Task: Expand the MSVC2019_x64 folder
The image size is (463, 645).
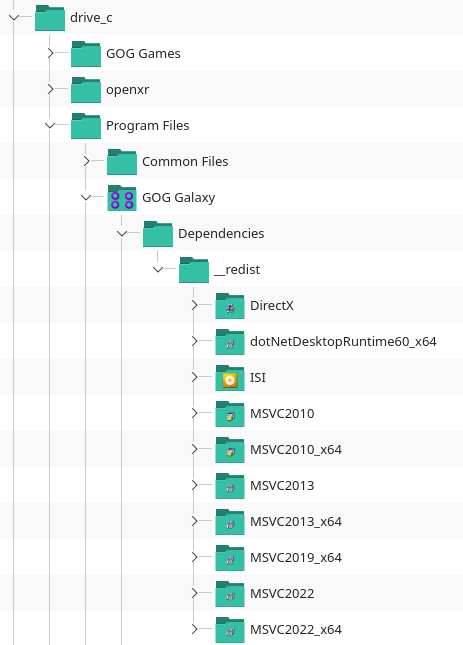Action: 194,557
